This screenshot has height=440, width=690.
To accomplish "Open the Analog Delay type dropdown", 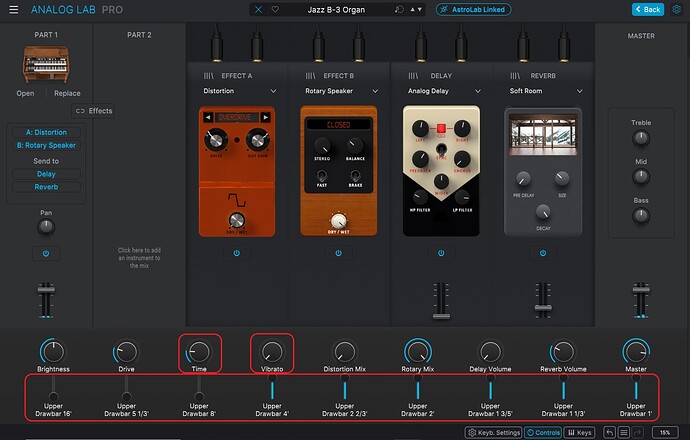I will (444, 91).
